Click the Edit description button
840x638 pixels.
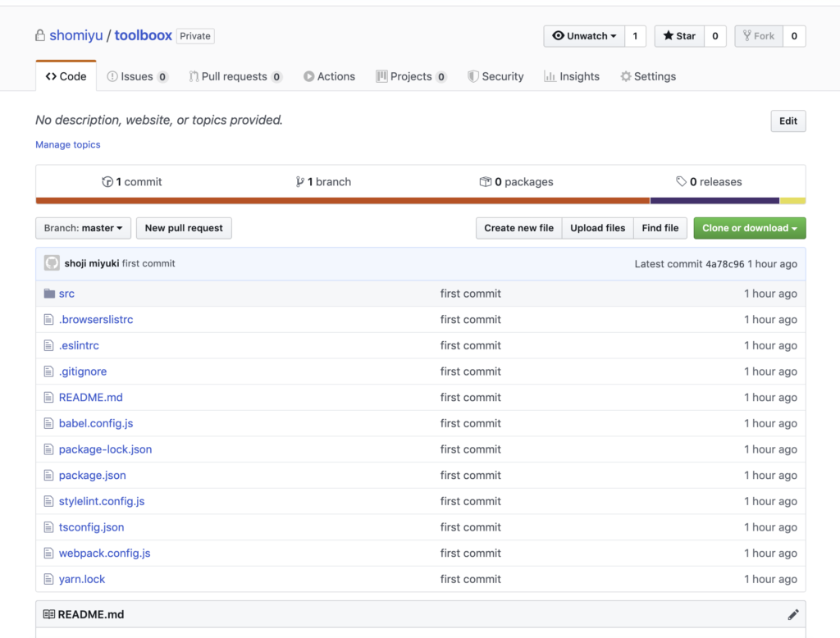point(788,121)
